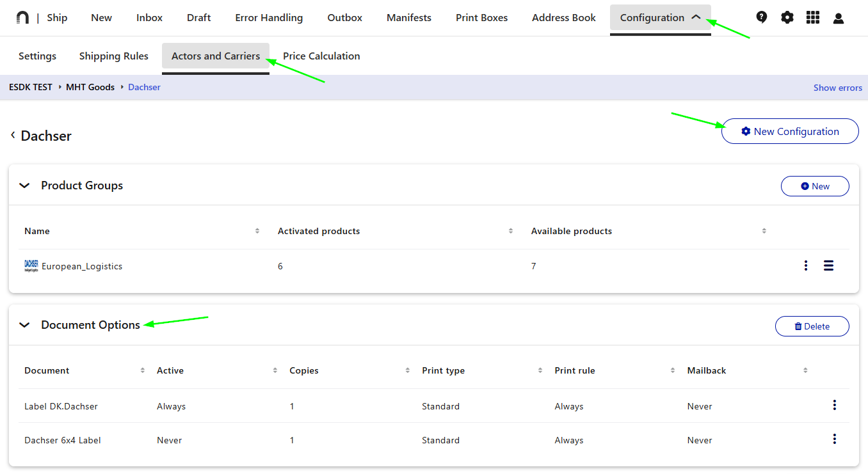The width and height of the screenshot is (868, 474).
Task: Open Error Handling in top navigation
Action: point(269,18)
